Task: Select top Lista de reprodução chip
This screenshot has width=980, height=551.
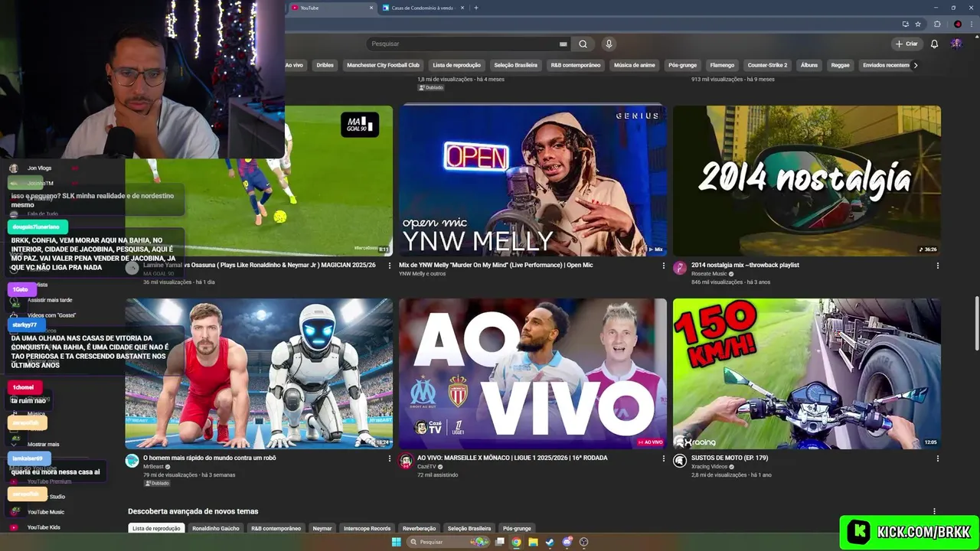Action: 456,65
